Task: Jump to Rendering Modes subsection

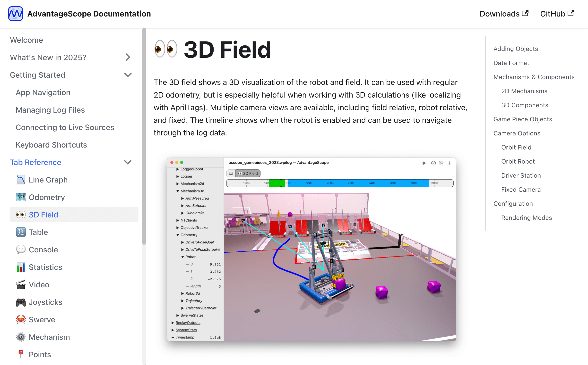Action: 527,218
